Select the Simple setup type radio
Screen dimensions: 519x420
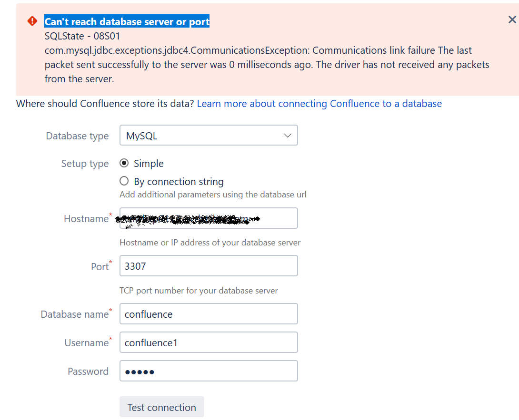(x=124, y=163)
